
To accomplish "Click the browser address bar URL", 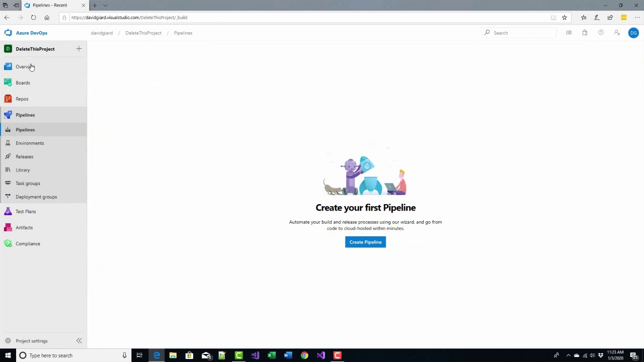I will 129,18.
